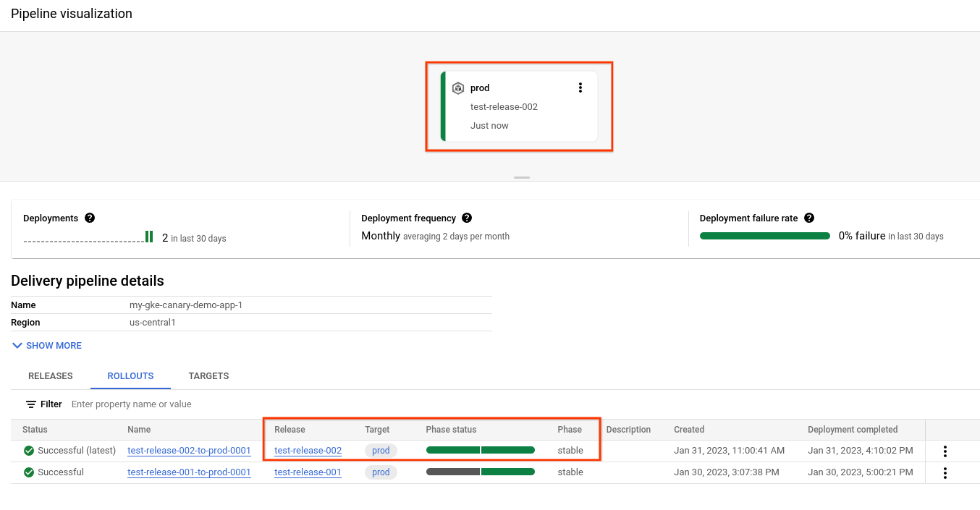Collapse the SHOW MORE section

[46, 346]
